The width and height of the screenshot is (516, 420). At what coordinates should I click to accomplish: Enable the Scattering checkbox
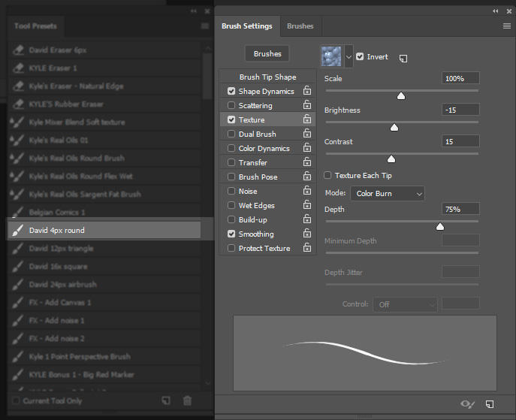(231, 105)
